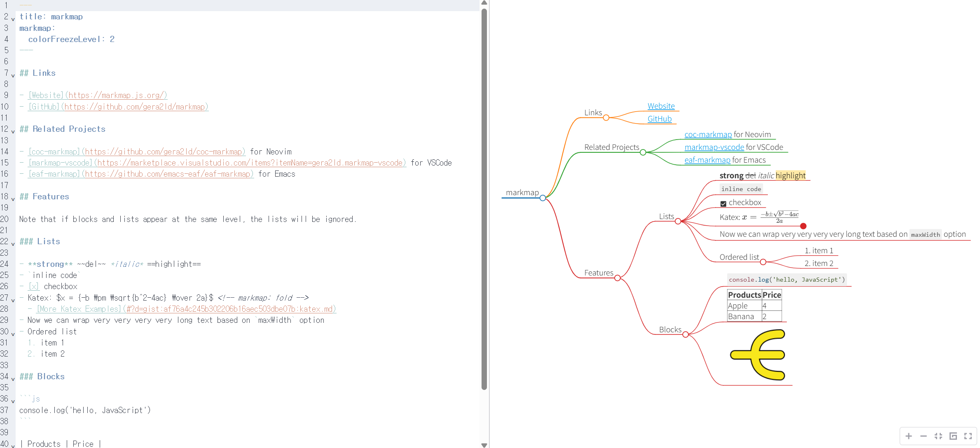Open the GitHub link in mind map
This screenshot has width=980, height=448.
660,119
